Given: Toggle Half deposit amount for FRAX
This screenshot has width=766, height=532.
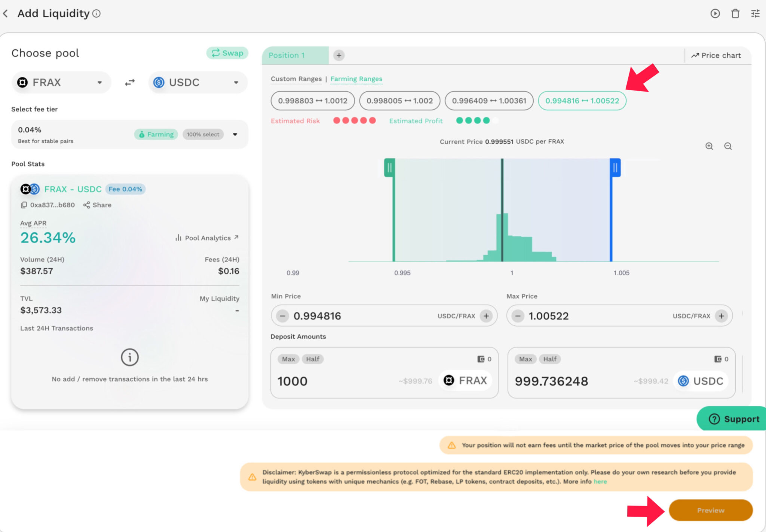Looking at the screenshot, I should coord(313,359).
